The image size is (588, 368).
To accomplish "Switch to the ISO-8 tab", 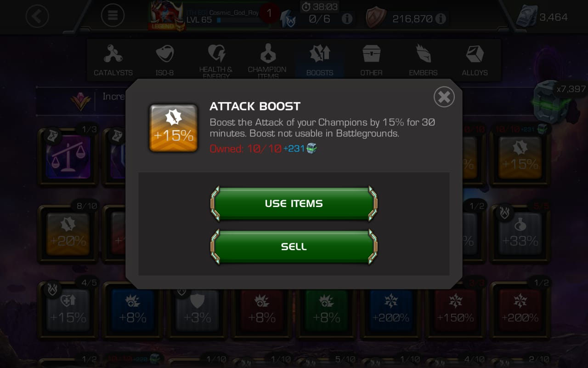I will [164, 60].
